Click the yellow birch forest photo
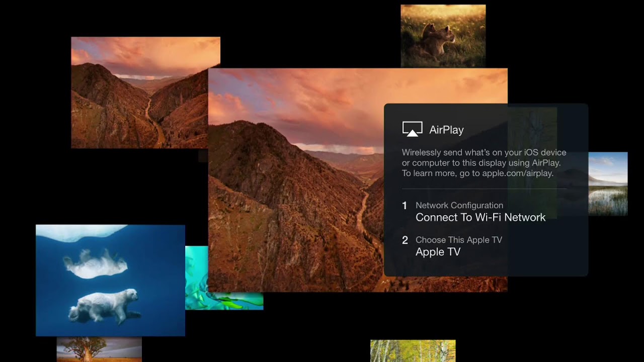This screenshot has height=362, width=644. point(413,351)
